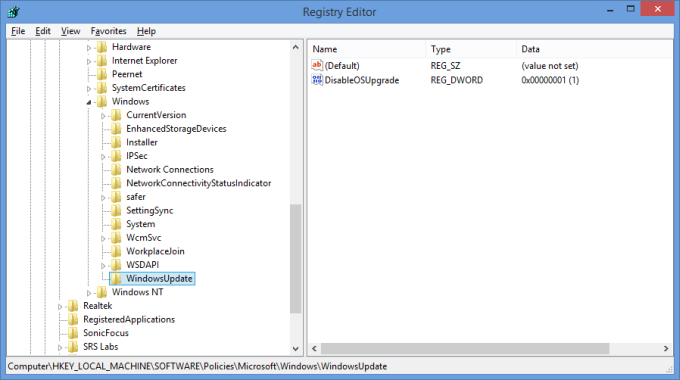The height and width of the screenshot is (380, 680).
Task: Click the IPSec folder icon
Action: (x=116, y=156)
